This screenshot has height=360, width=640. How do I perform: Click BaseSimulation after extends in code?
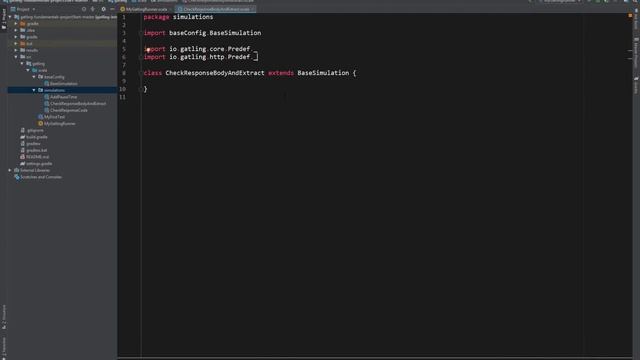pyautogui.click(x=323, y=73)
